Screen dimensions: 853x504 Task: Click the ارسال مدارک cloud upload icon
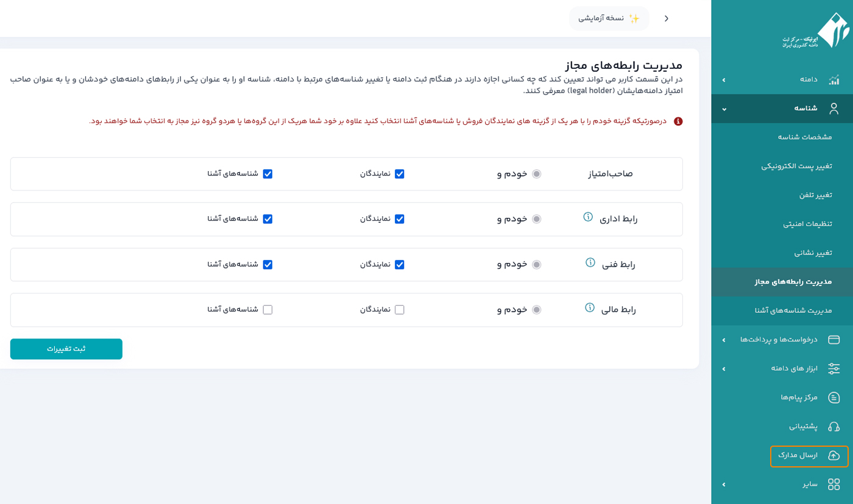click(x=834, y=455)
